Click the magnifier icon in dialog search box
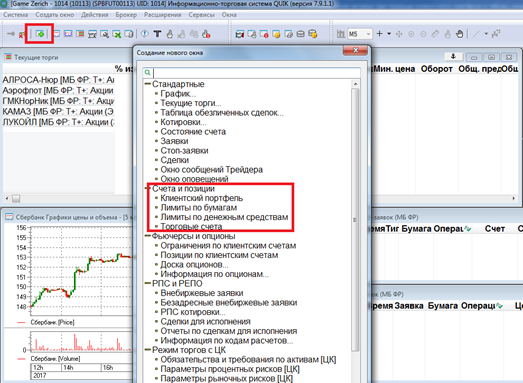Image resolution: width=523 pixels, height=383 pixels. pos(148,72)
